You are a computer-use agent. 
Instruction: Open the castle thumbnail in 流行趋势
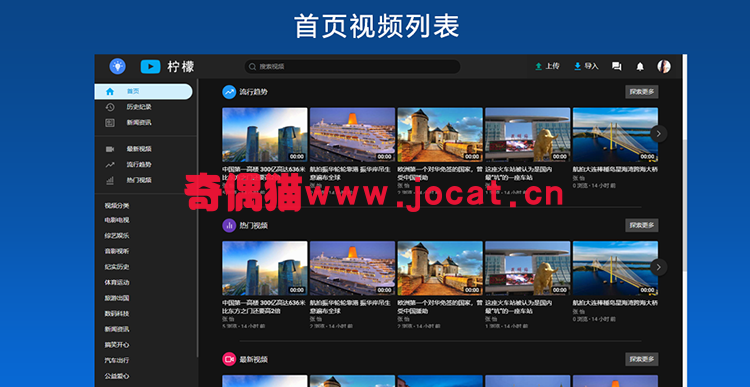[440, 135]
